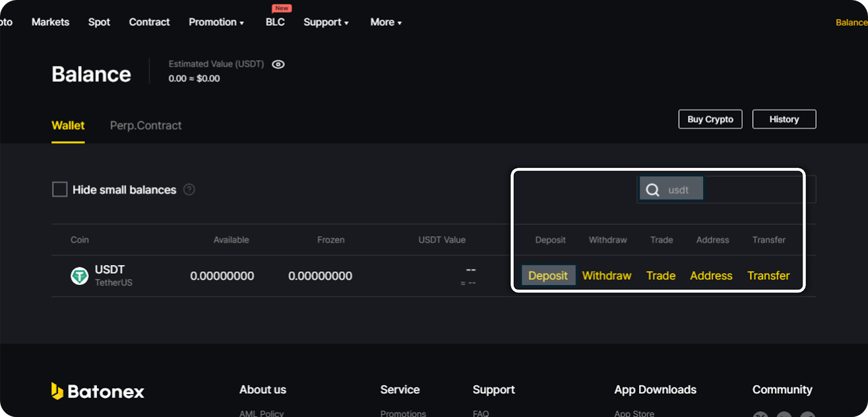
Task: Click the Frozen column header
Action: [x=331, y=239]
